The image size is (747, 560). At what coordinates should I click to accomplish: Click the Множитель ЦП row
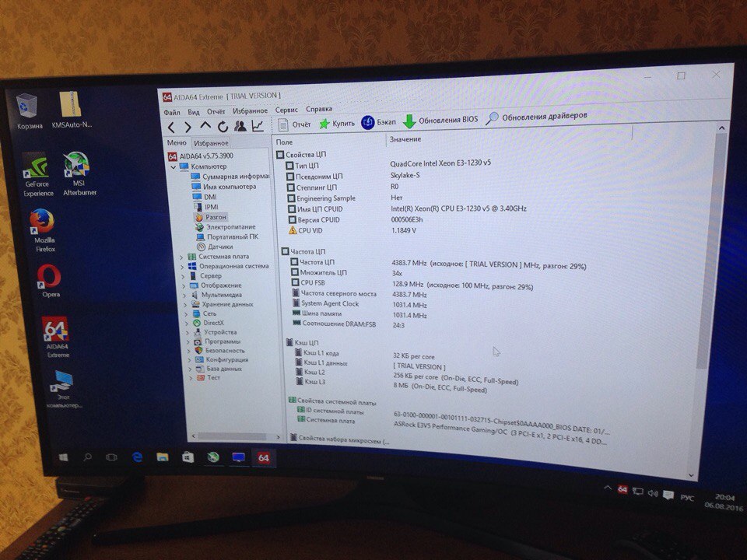pos(348,273)
